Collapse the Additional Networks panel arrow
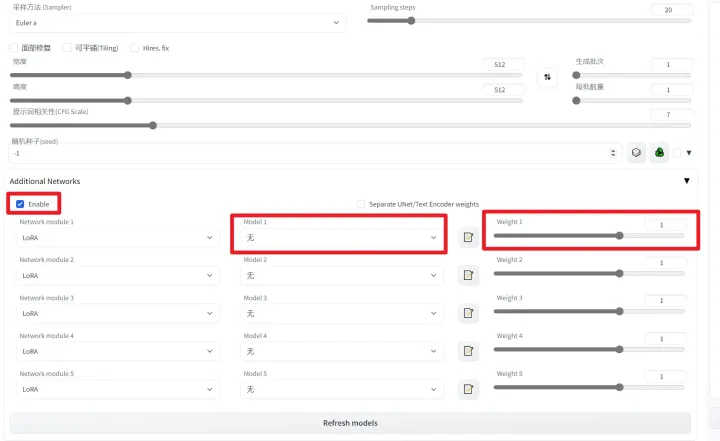The image size is (720, 441). pos(686,181)
